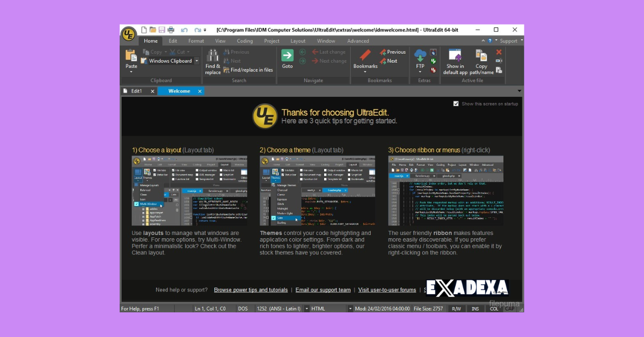The width and height of the screenshot is (644, 337).
Task: Toggle COL mode in status bar
Action: [493, 308]
